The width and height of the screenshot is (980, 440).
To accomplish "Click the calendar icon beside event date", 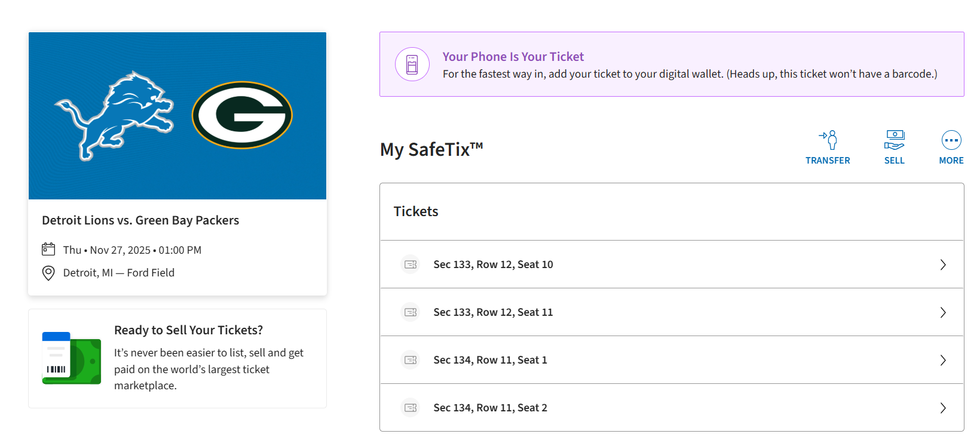I will tap(48, 250).
